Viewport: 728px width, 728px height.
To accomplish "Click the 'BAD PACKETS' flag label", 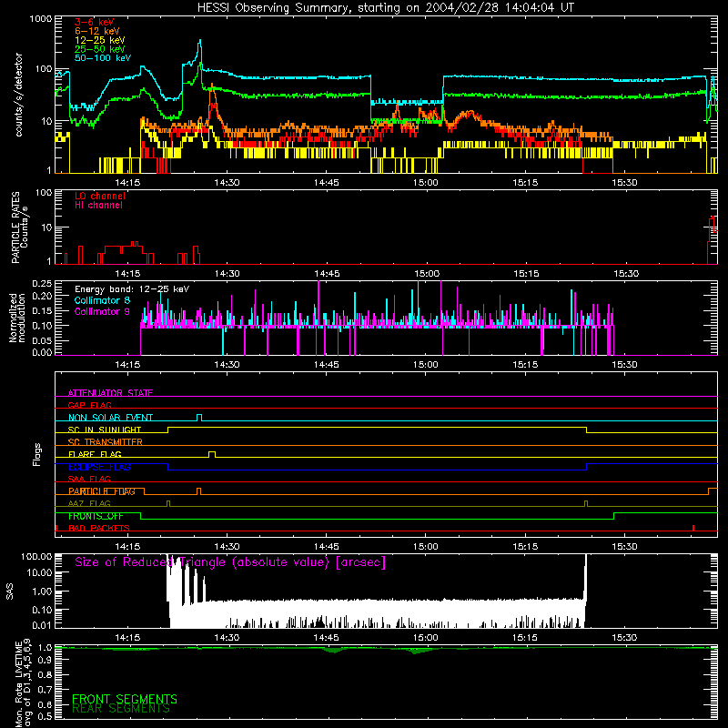I will pyautogui.click(x=99, y=528).
